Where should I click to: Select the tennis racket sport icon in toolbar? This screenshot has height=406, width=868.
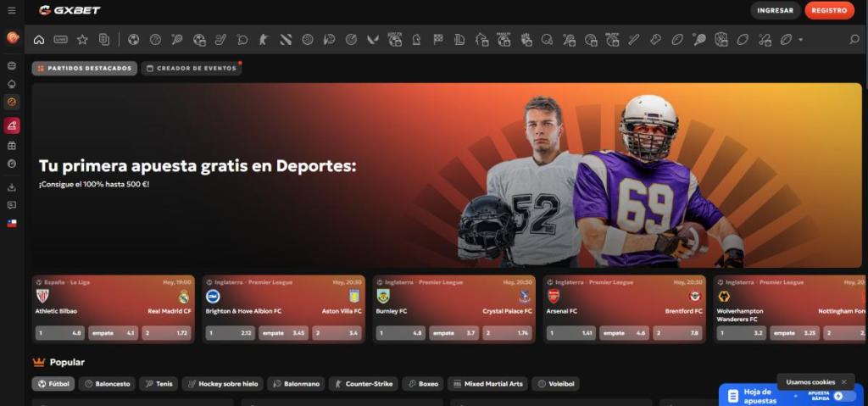[177, 39]
